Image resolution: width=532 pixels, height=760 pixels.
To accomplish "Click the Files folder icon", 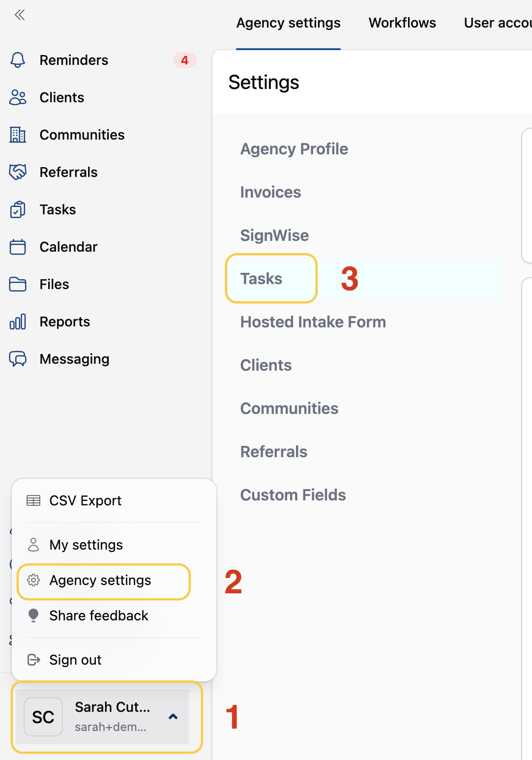I will [x=18, y=284].
